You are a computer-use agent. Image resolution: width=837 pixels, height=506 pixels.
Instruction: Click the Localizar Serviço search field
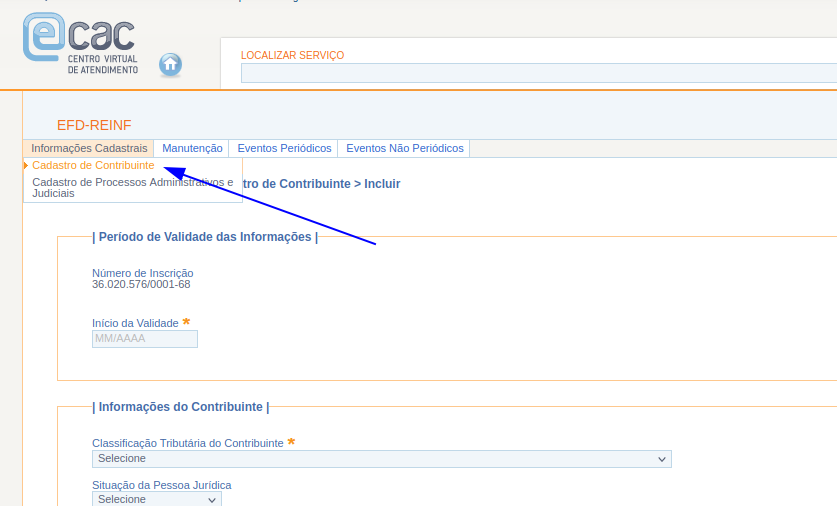(539, 73)
